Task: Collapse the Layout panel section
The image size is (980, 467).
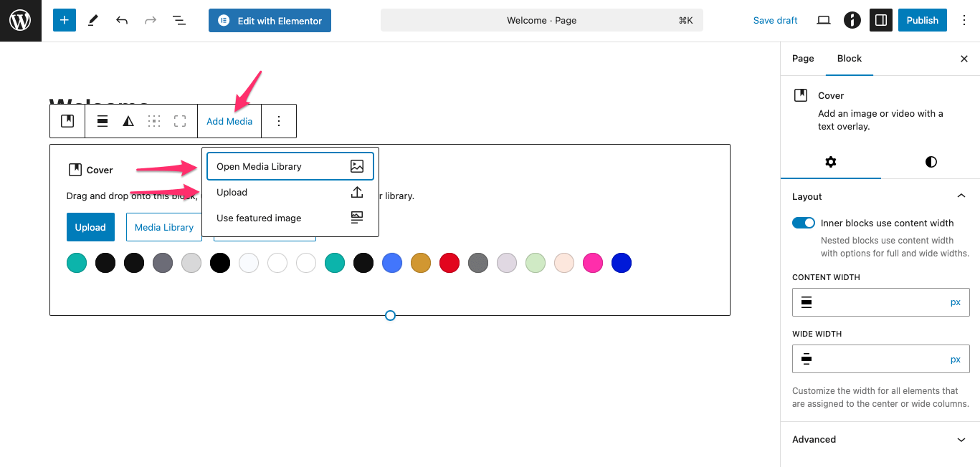Action: [x=961, y=196]
